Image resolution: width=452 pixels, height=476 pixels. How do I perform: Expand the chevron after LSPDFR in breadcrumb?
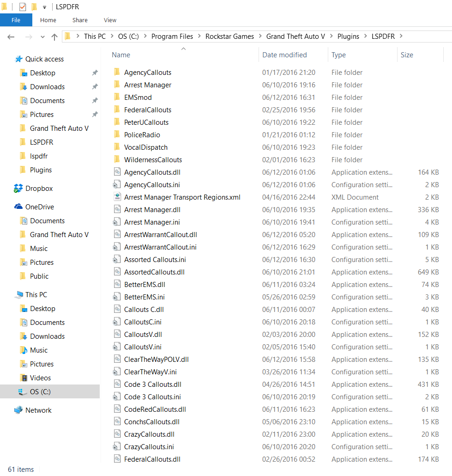[401, 36]
